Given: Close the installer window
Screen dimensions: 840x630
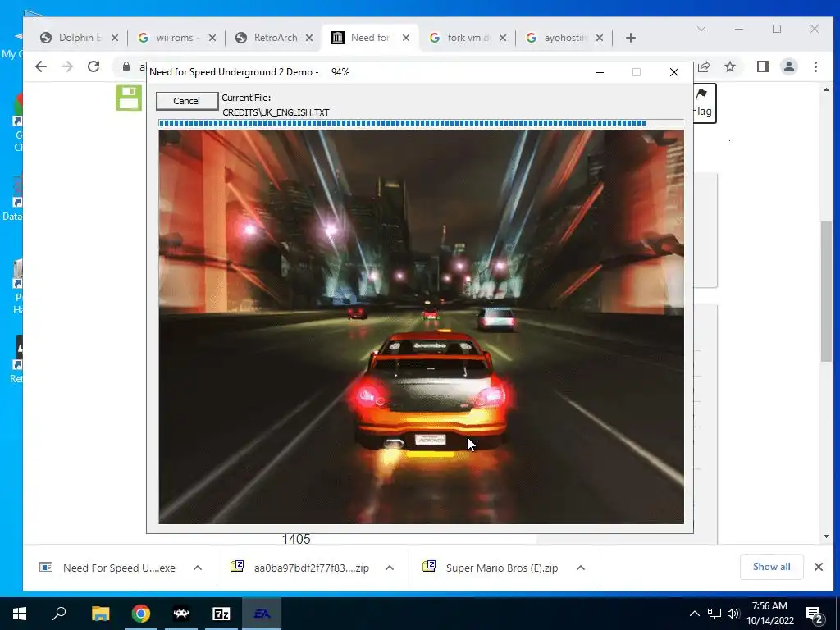Looking at the screenshot, I should [674, 72].
